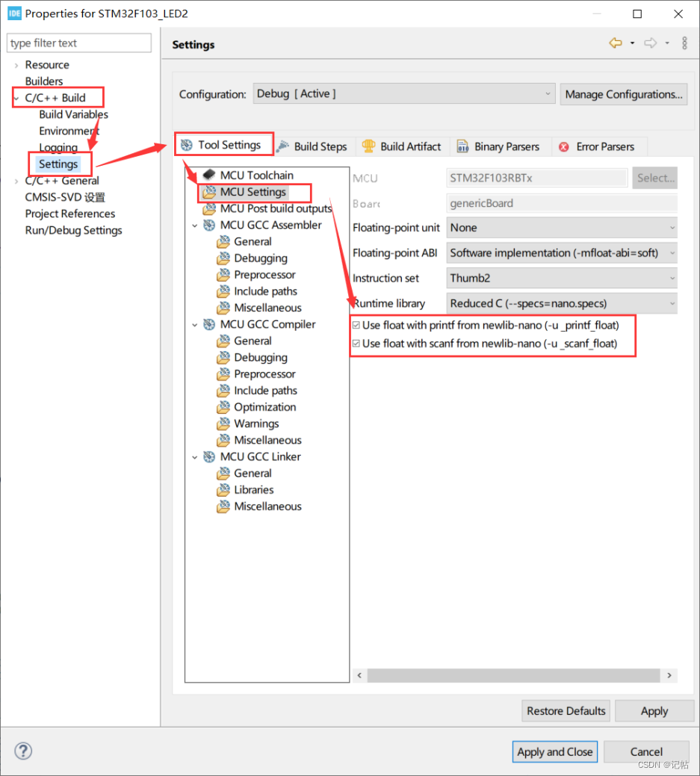Click the MCU GCC Linker tool icon
The height and width of the screenshot is (776, 700).
[209, 457]
